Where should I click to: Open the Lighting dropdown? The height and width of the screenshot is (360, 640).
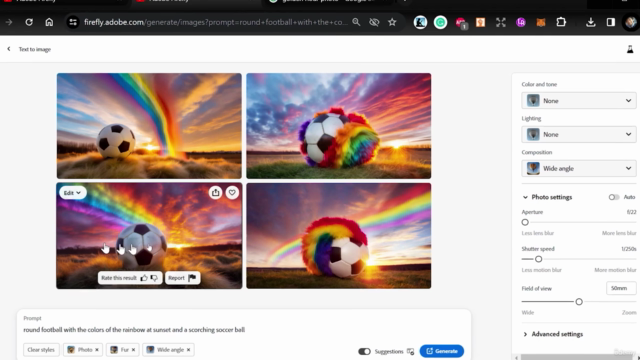(578, 134)
